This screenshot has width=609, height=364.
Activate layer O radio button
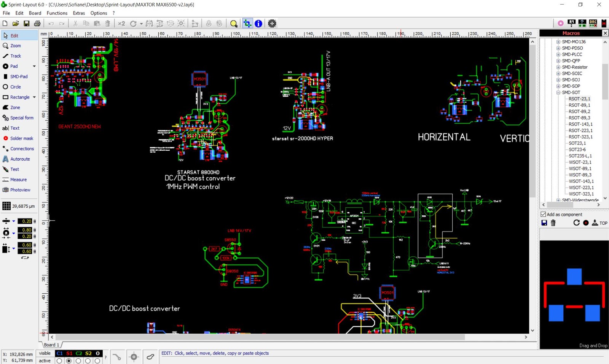(97, 361)
